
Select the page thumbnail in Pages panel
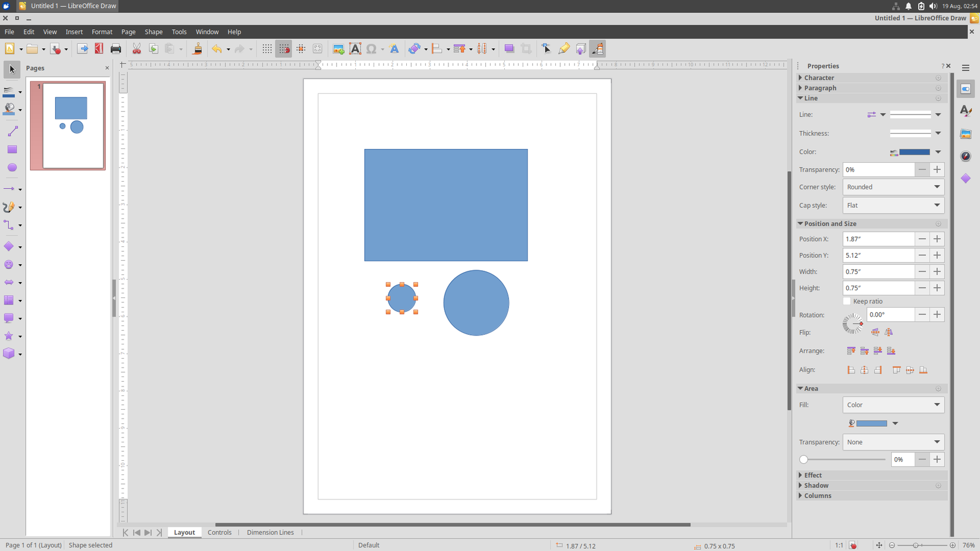tap(68, 125)
